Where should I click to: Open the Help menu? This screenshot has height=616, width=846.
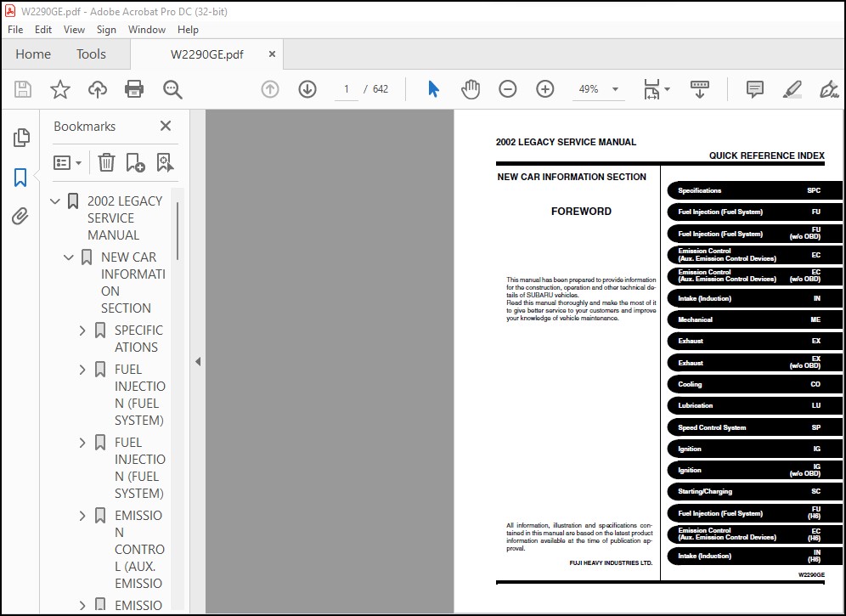click(188, 30)
